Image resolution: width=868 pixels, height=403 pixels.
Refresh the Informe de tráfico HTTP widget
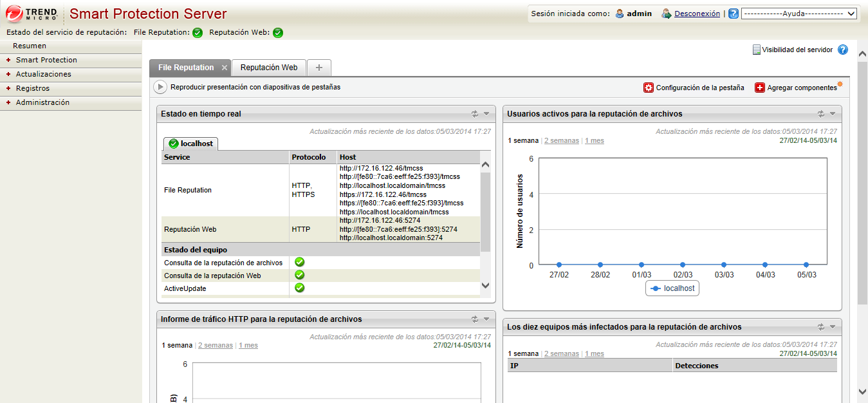475,319
